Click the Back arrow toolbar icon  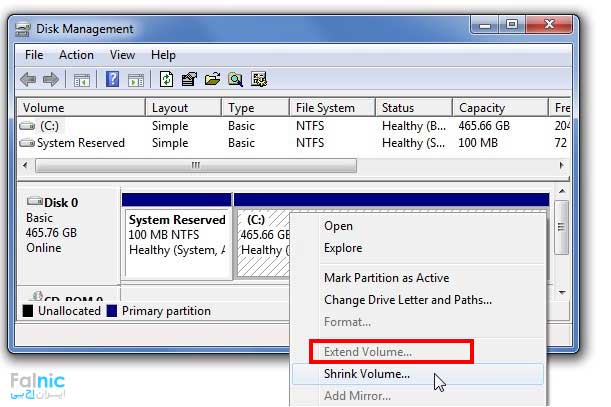tap(28, 79)
